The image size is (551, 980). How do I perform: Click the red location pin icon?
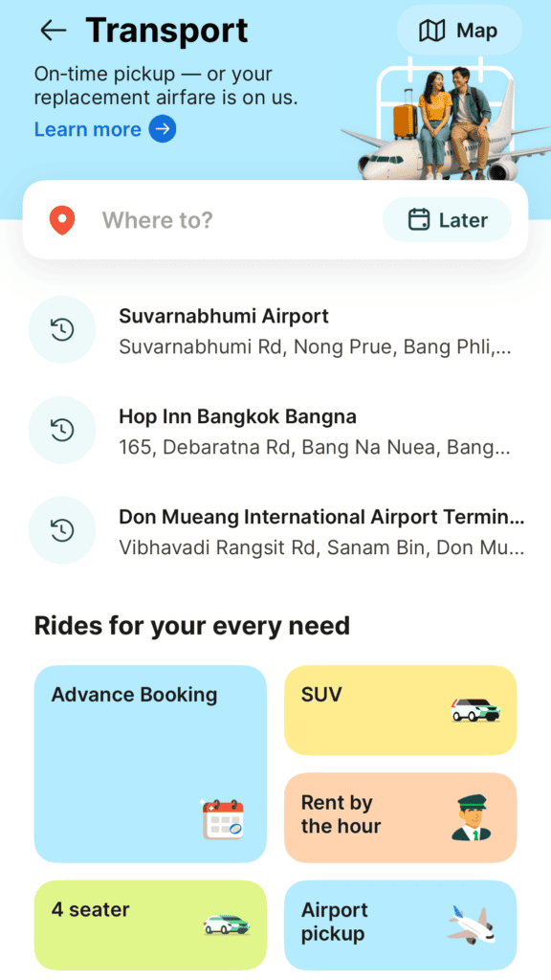tap(61, 219)
